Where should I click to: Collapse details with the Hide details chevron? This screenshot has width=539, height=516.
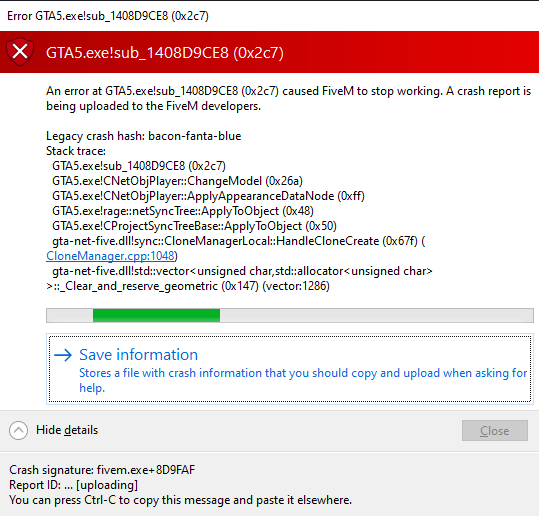pos(18,430)
